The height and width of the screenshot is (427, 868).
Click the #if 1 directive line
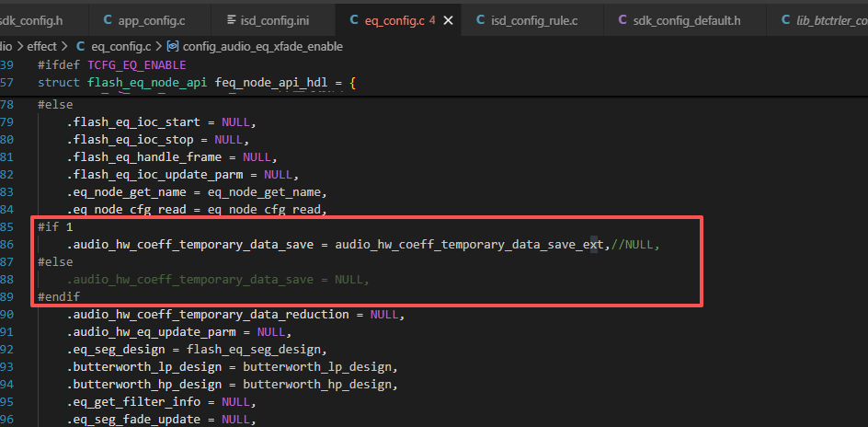coord(55,227)
